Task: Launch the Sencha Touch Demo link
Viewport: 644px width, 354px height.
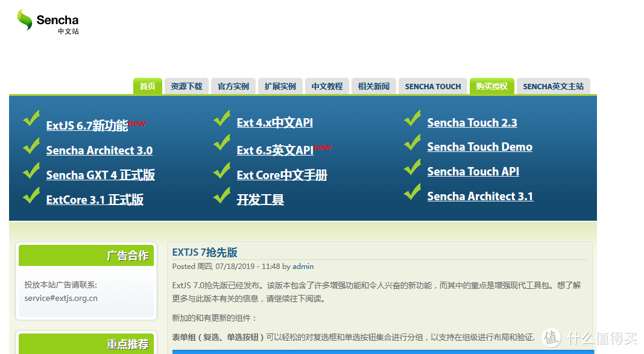Action: click(480, 147)
